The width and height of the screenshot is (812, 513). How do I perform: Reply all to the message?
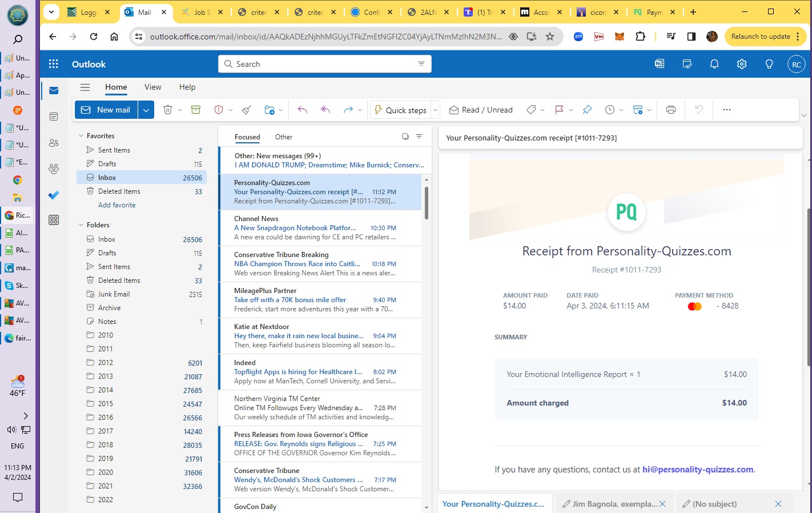point(325,110)
